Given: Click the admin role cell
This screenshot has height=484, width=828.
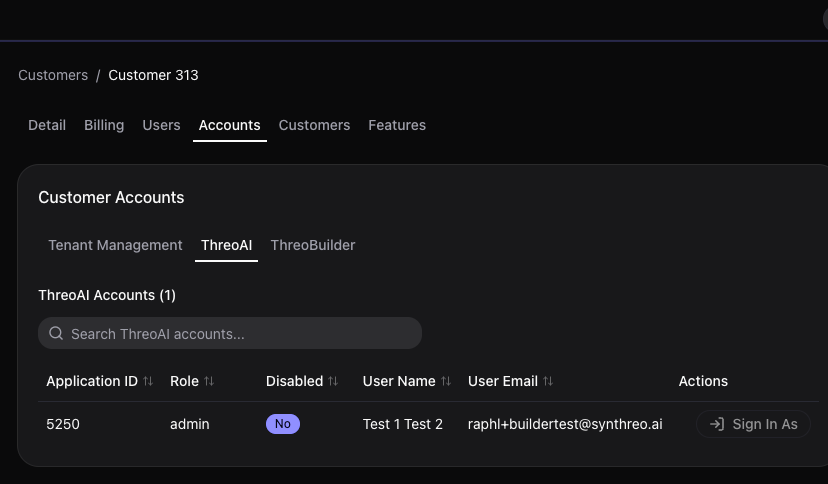Looking at the screenshot, I should [x=190, y=424].
